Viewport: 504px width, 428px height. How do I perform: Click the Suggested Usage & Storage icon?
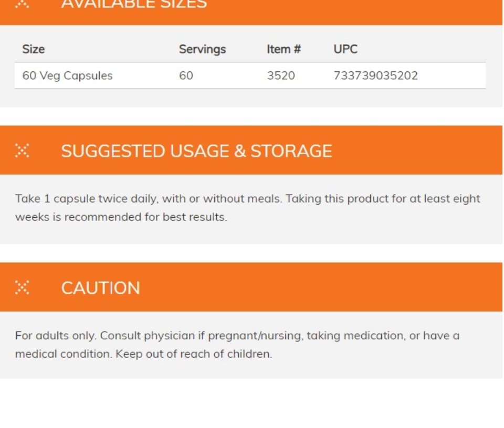[22, 151]
